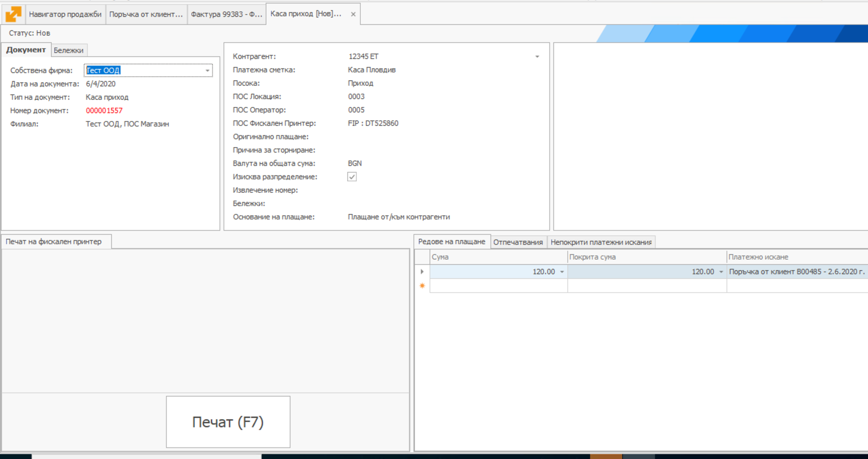Click the Поръчка от клиент B00485 cell
The width and height of the screenshot is (868, 459).
click(x=797, y=272)
